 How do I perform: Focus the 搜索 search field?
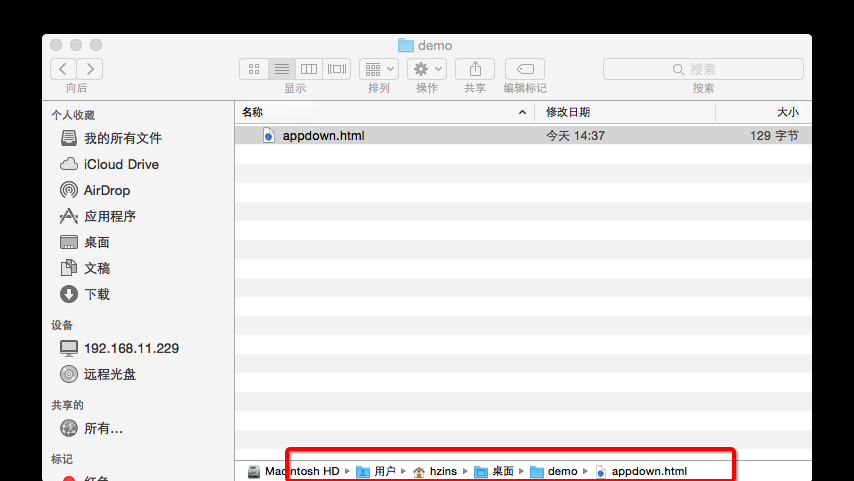point(703,69)
